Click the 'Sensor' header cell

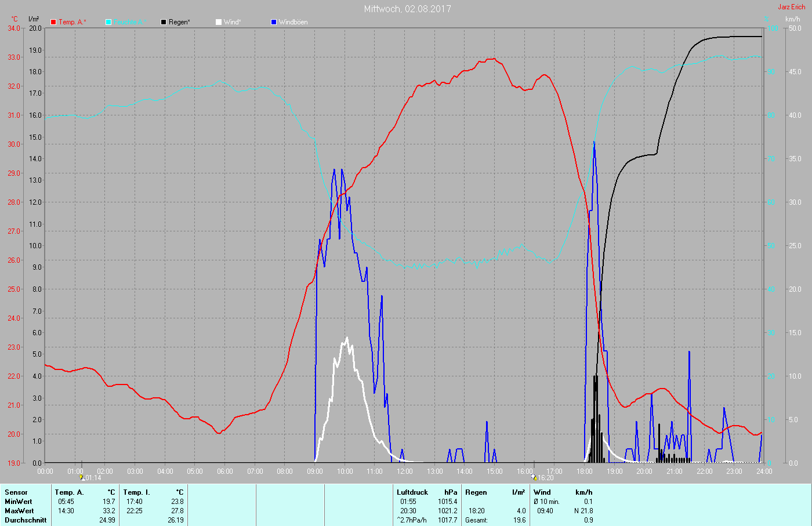(x=16, y=492)
